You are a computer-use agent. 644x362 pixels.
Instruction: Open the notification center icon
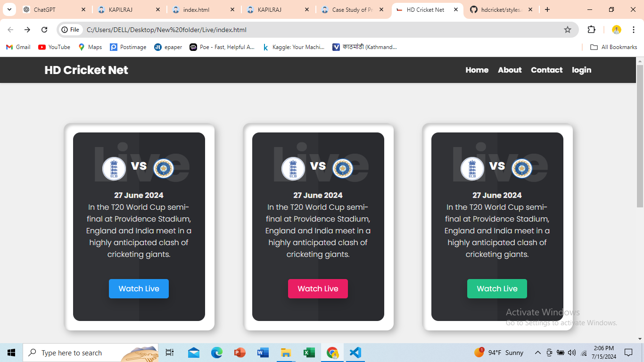click(628, 353)
